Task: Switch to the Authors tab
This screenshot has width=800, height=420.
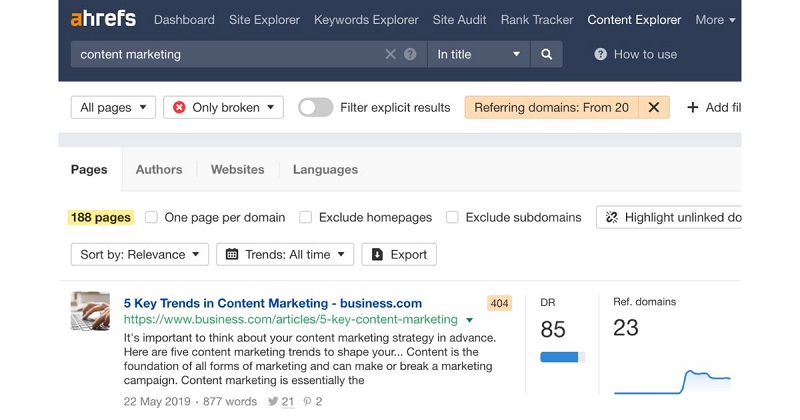Action: coord(159,169)
